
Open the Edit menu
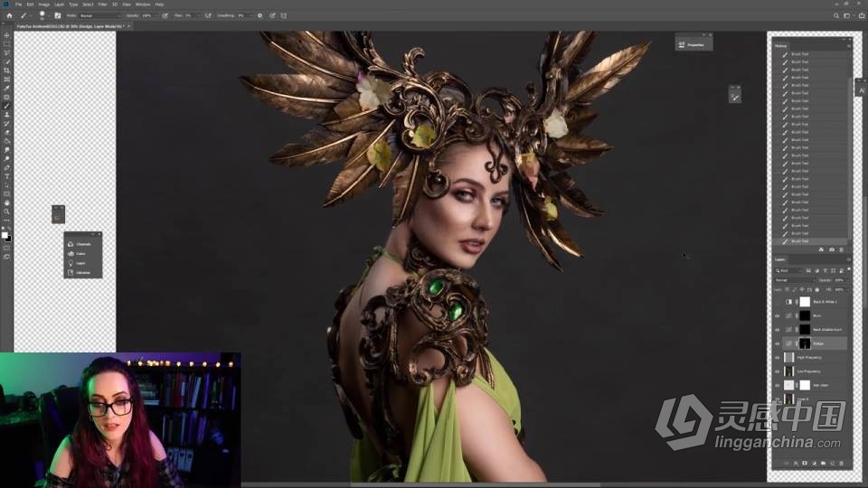[31, 5]
